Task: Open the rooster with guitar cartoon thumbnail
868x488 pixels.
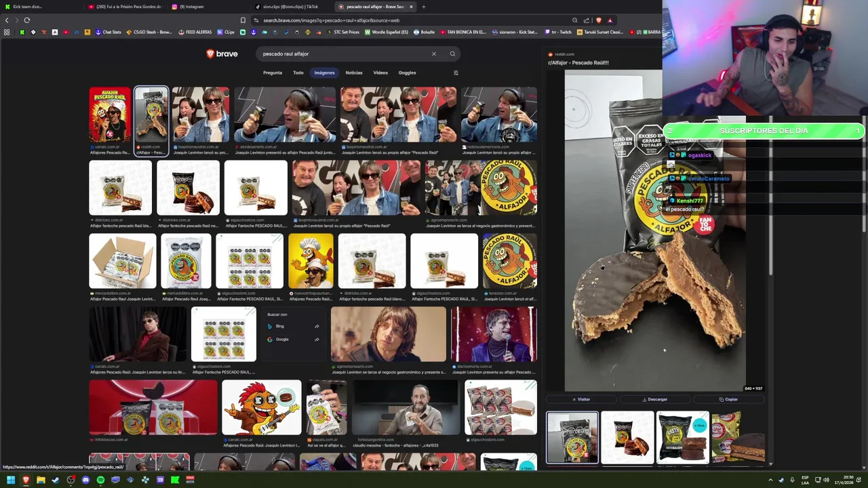Action: [x=262, y=407]
